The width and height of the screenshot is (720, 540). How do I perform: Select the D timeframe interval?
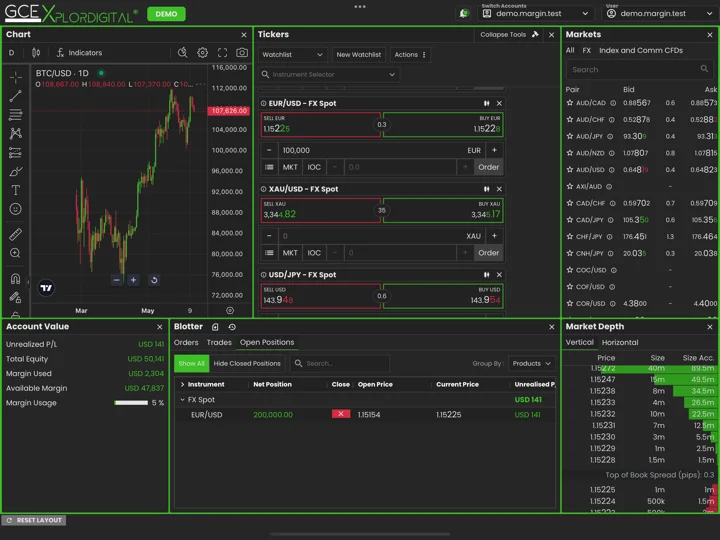pos(11,53)
